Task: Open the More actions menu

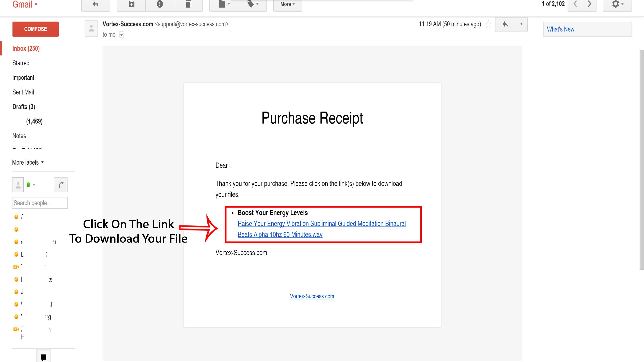Action: tap(288, 4)
